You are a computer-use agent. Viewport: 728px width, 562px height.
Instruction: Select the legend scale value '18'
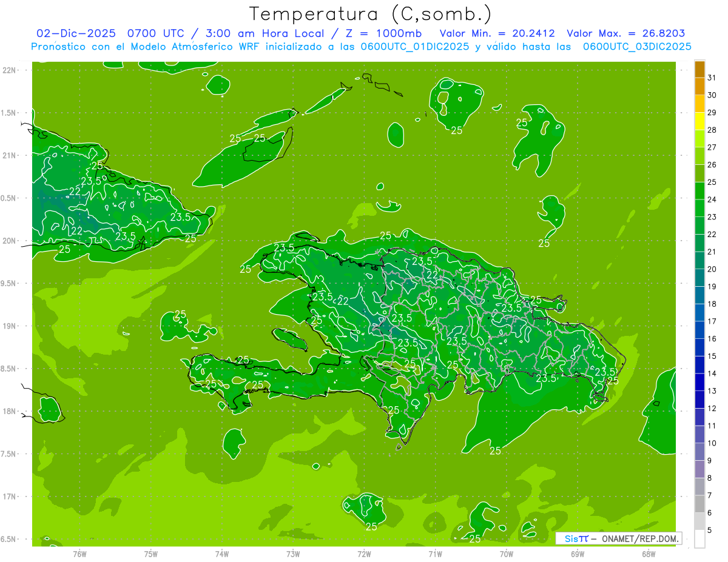pos(712,304)
